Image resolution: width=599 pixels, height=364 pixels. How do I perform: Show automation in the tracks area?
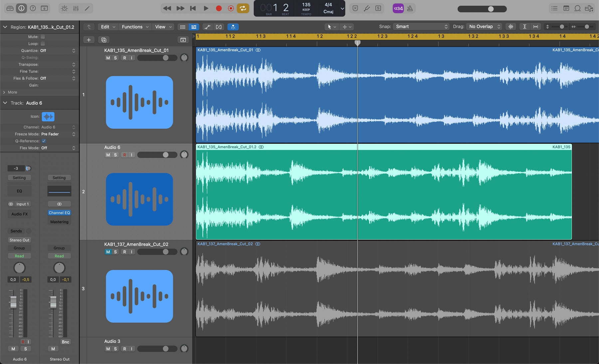[207, 27]
